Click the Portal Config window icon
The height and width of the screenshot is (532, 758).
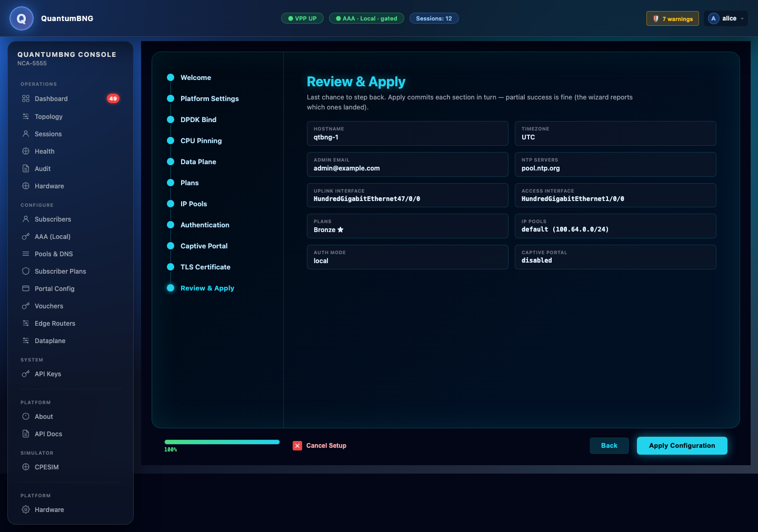click(26, 288)
